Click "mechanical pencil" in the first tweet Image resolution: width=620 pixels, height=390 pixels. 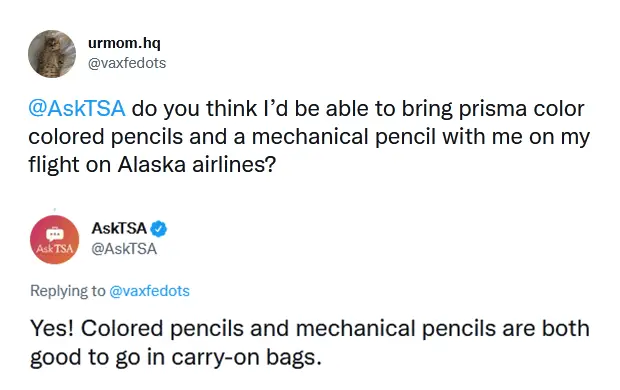pyautogui.click(x=344, y=136)
